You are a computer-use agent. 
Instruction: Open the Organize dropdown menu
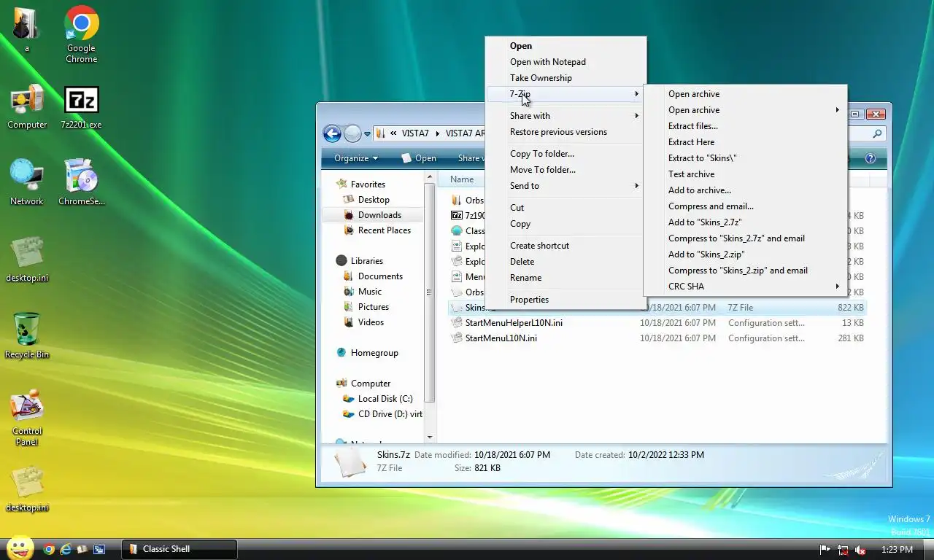pos(356,158)
